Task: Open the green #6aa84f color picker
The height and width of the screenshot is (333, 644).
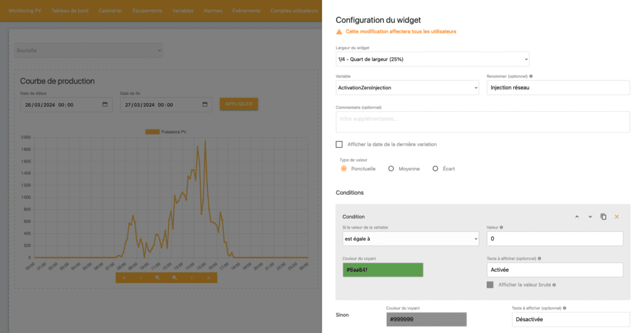Action: pyautogui.click(x=382, y=270)
